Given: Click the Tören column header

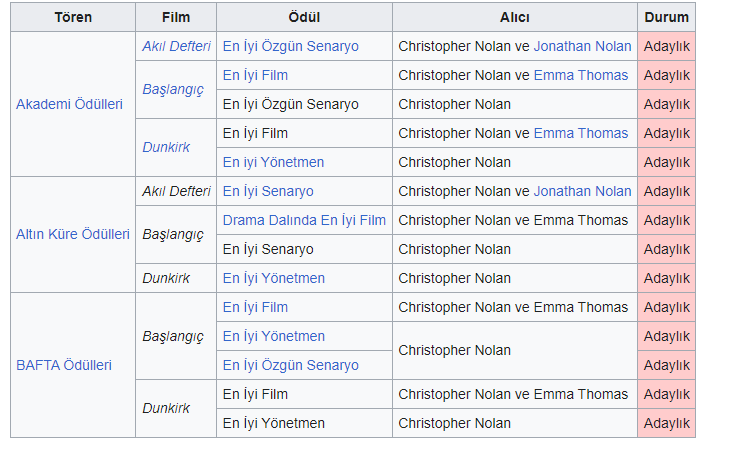Looking at the screenshot, I should (x=73, y=18).
